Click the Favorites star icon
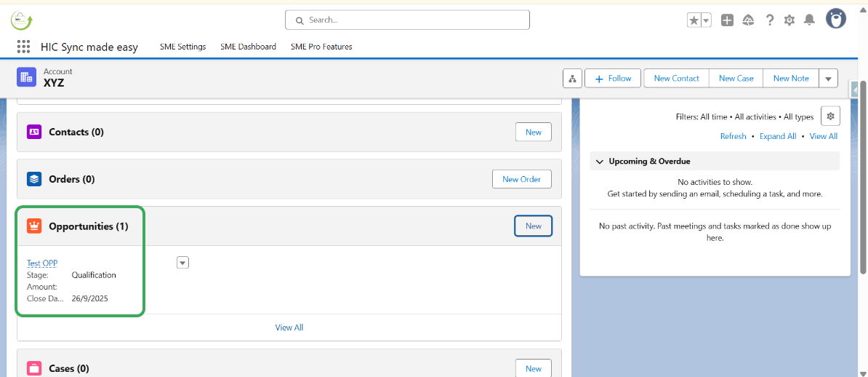This screenshot has width=868, height=377. coord(694,20)
